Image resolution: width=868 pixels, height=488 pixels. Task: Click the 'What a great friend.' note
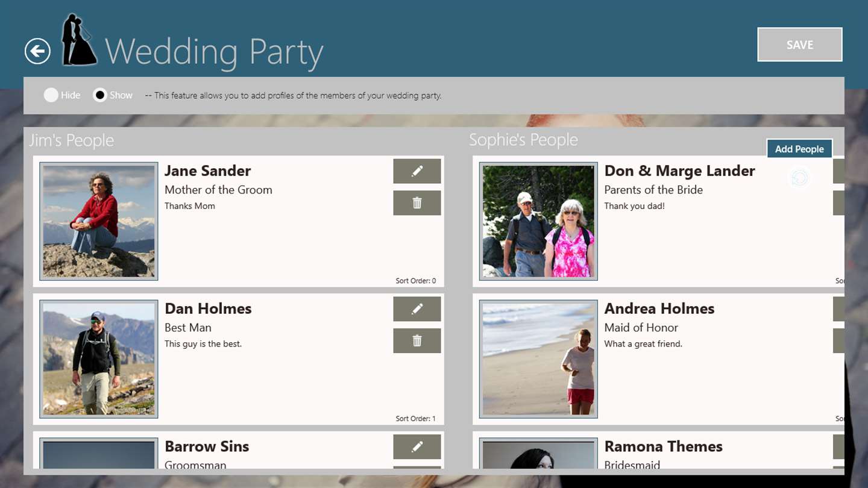(x=643, y=344)
